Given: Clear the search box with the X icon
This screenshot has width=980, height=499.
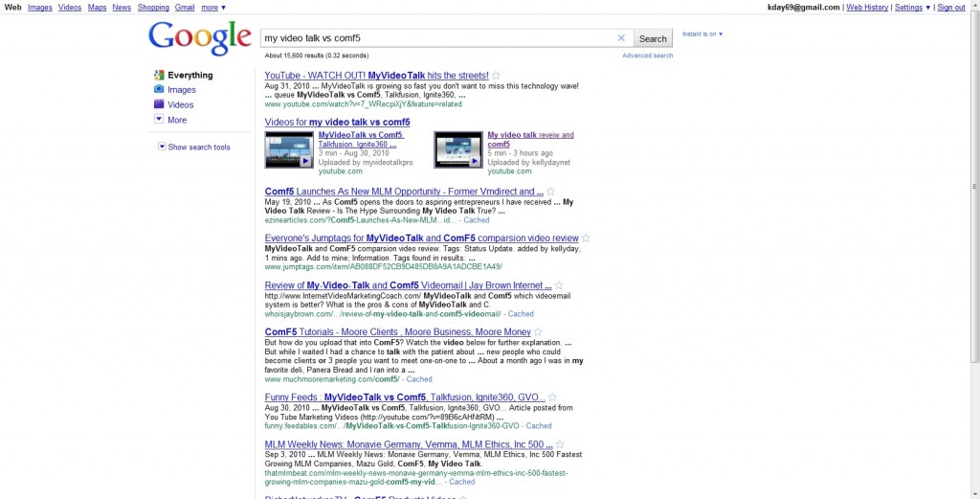Looking at the screenshot, I should pyautogui.click(x=621, y=38).
